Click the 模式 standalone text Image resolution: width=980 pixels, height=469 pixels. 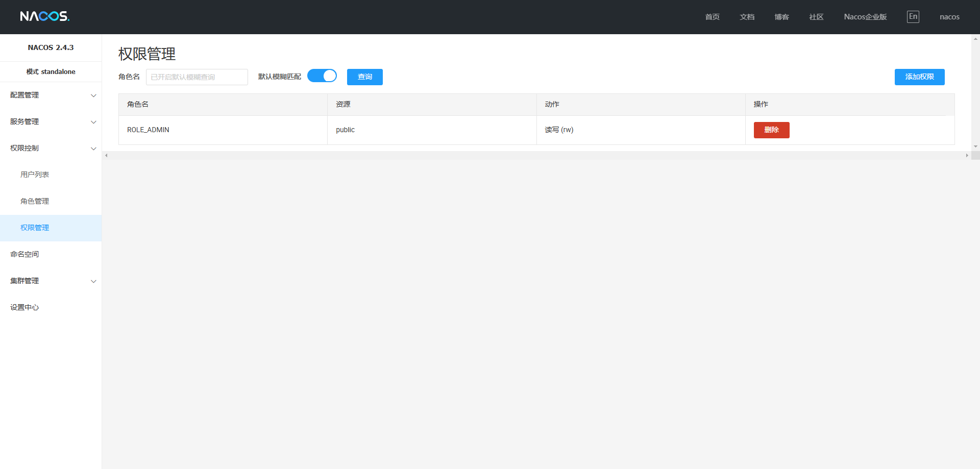click(x=51, y=72)
